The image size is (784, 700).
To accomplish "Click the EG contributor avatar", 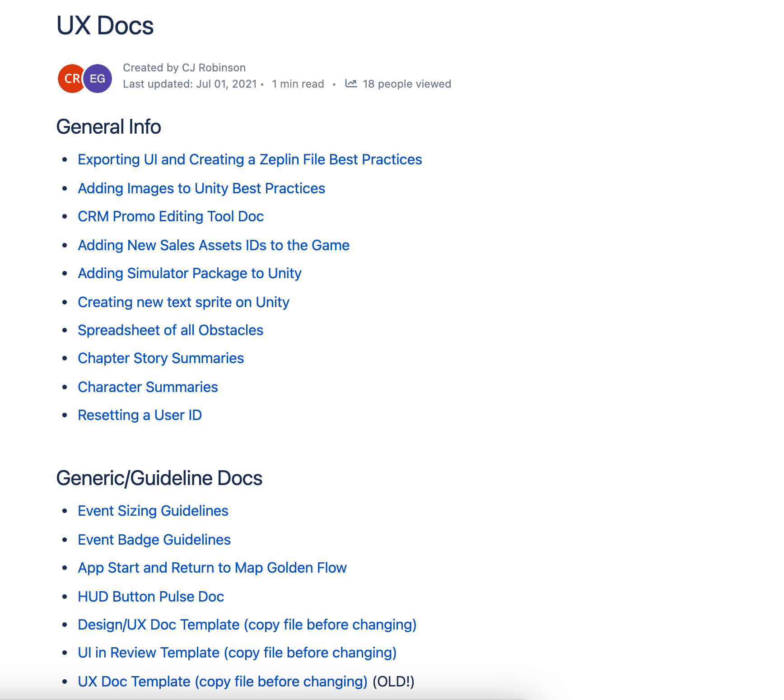I will point(98,79).
